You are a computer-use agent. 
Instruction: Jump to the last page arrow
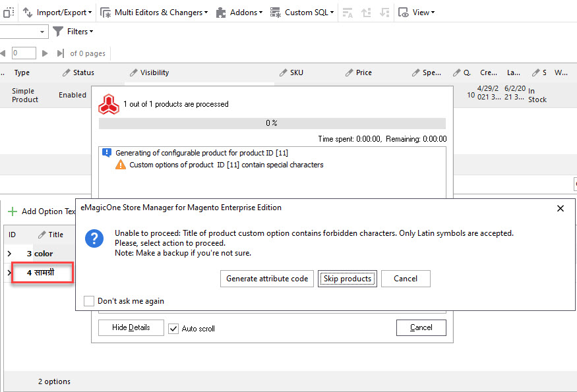[x=61, y=53]
